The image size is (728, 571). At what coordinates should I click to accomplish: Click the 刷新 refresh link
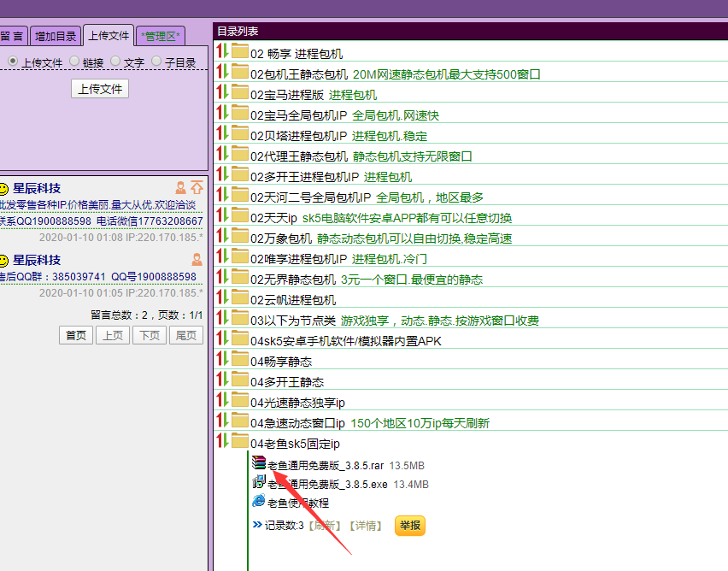coord(324,526)
